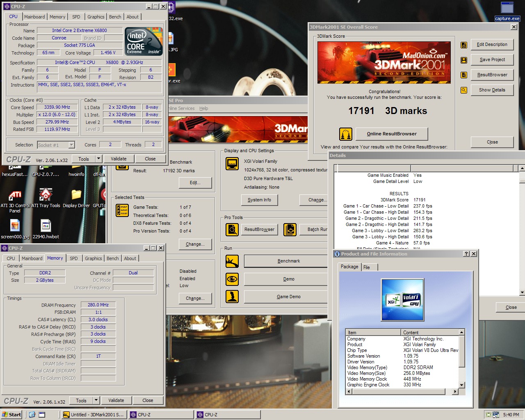Click the Demo eye icon
The height and width of the screenshot is (420, 525).
pyautogui.click(x=232, y=279)
